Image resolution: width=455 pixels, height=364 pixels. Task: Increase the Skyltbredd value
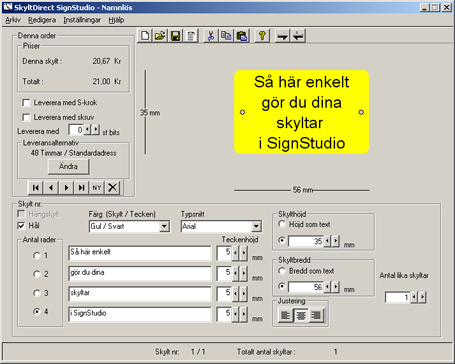[x=336, y=286]
